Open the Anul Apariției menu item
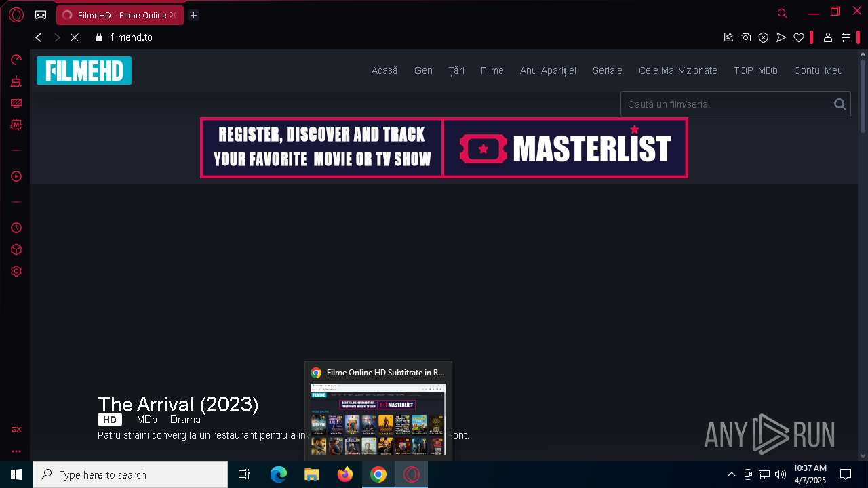Image resolution: width=868 pixels, height=488 pixels. point(548,70)
